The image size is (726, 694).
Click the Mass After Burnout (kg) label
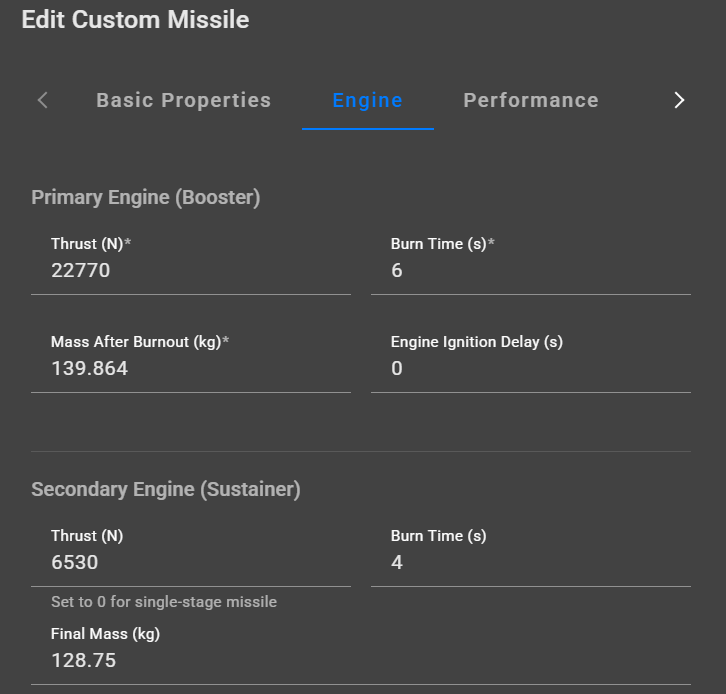click(x=140, y=342)
